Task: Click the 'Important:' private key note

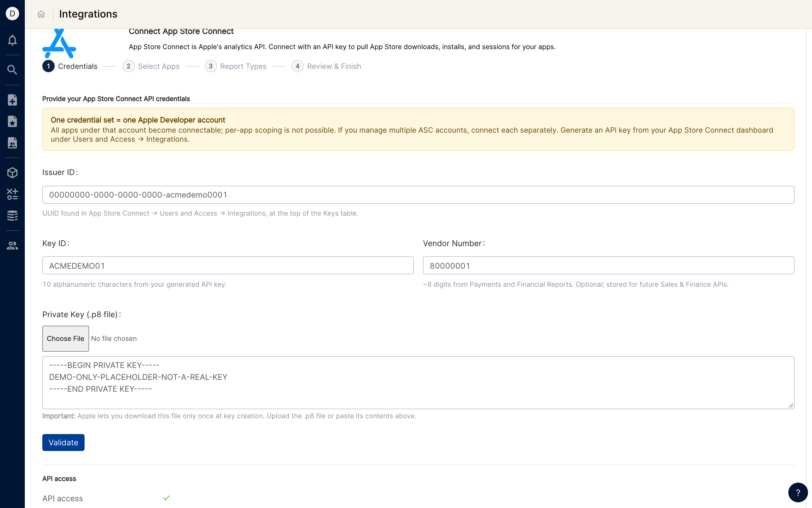Action: pyautogui.click(x=229, y=416)
